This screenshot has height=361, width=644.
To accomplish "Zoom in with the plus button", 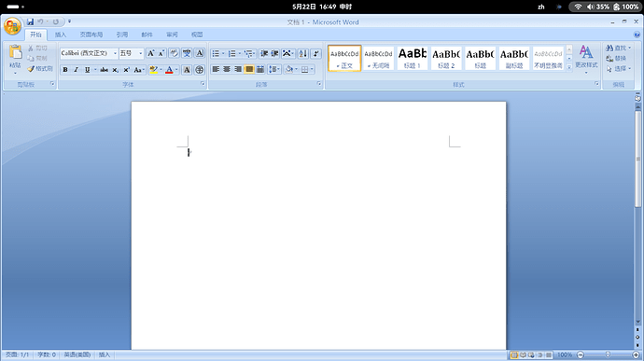I will pyautogui.click(x=636, y=354).
